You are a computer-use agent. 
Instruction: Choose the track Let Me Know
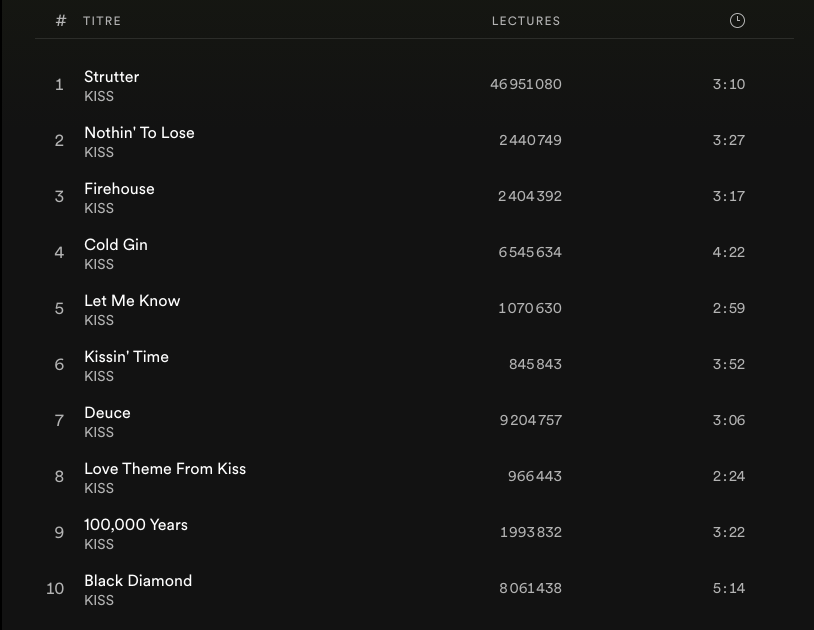coord(132,301)
